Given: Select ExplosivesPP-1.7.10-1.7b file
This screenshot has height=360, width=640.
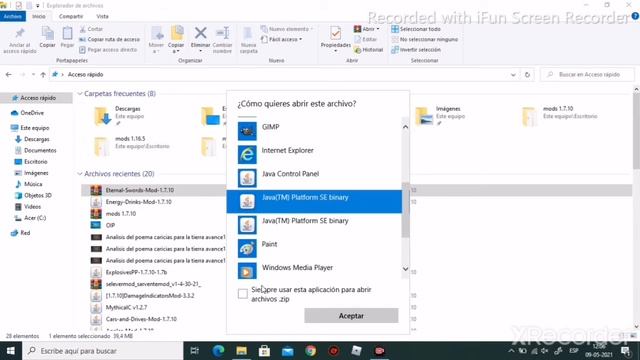Looking at the screenshot, I should pyautogui.click(x=136, y=272).
